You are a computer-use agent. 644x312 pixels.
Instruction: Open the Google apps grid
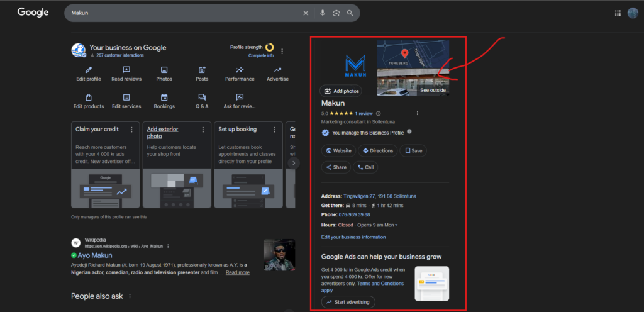[617, 13]
